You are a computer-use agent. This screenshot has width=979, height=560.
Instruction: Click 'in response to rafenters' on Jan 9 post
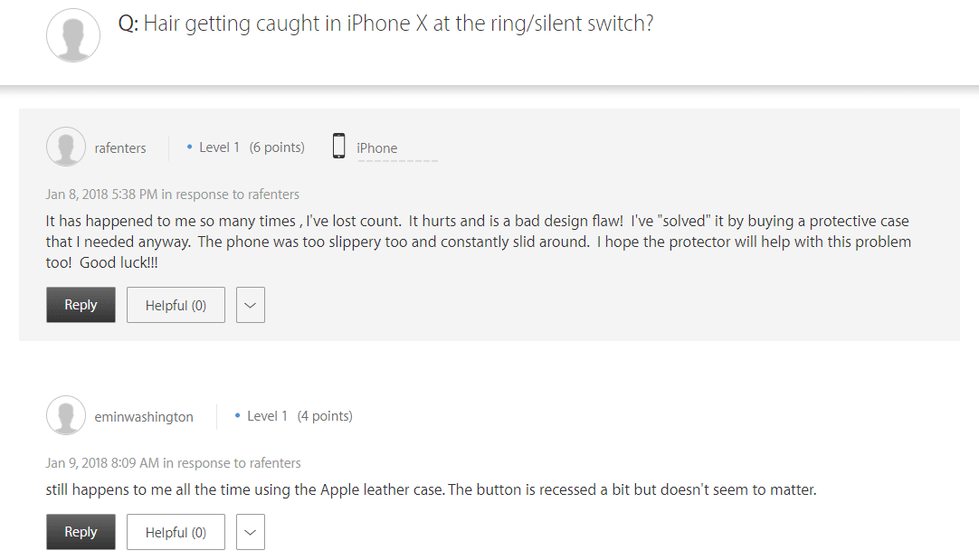[232, 463]
